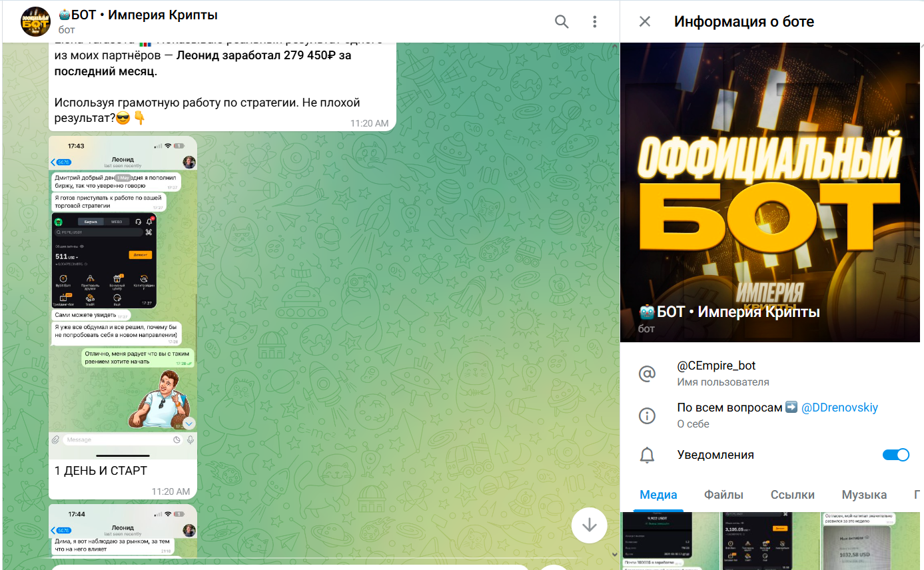Click the caption '1 ДЕНЬ И СТАРТ'
This screenshot has height=570, width=924.
[x=101, y=471]
